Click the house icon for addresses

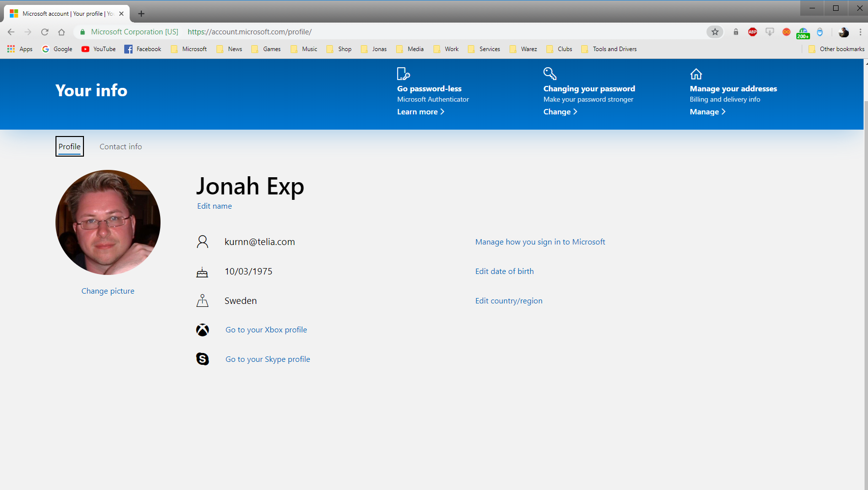point(696,74)
